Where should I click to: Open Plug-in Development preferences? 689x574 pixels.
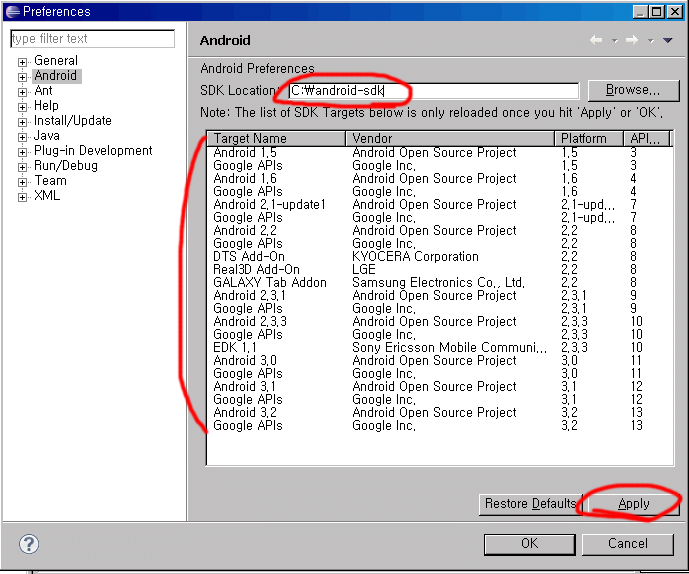click(x=93, y=151)
